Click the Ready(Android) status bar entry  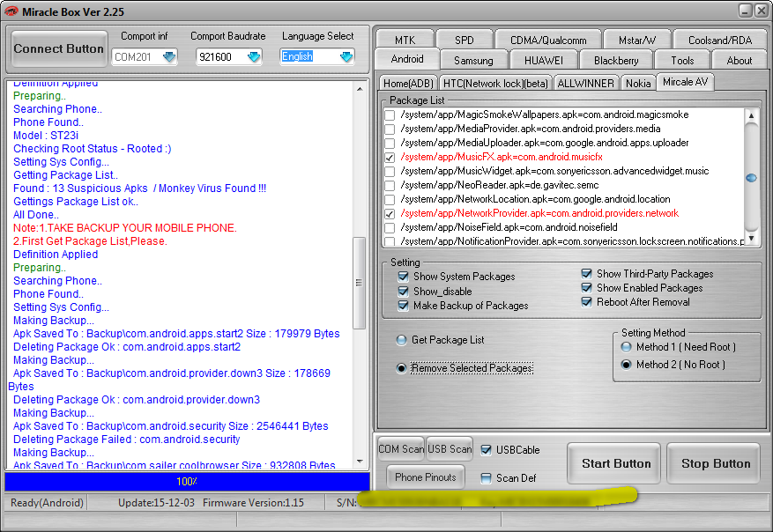(48, 503)
